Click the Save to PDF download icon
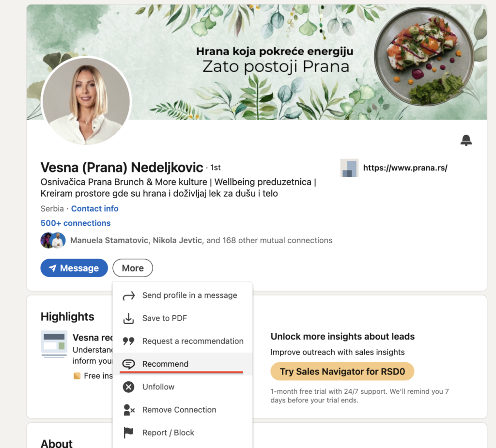The height and width of the screenshot is (448, 496). (128, 318)
